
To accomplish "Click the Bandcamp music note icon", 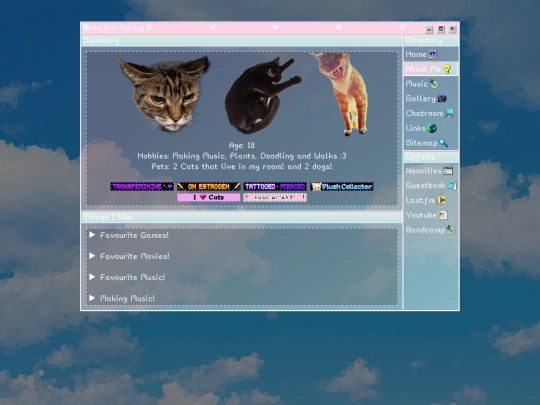I will (450, 230).
